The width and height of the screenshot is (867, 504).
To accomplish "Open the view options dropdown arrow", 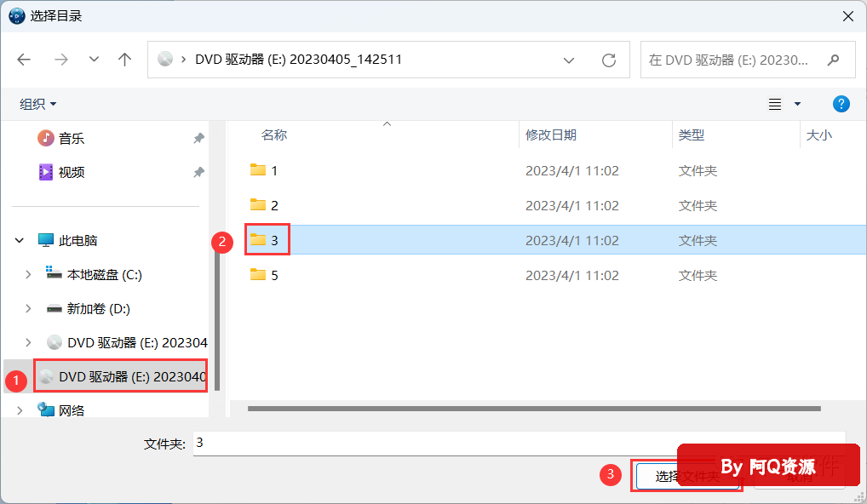I will [x=797, y=104].
